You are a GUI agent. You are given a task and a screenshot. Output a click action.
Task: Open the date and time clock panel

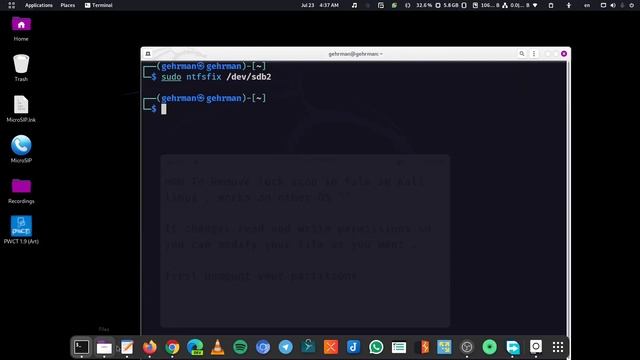[320, 5]
